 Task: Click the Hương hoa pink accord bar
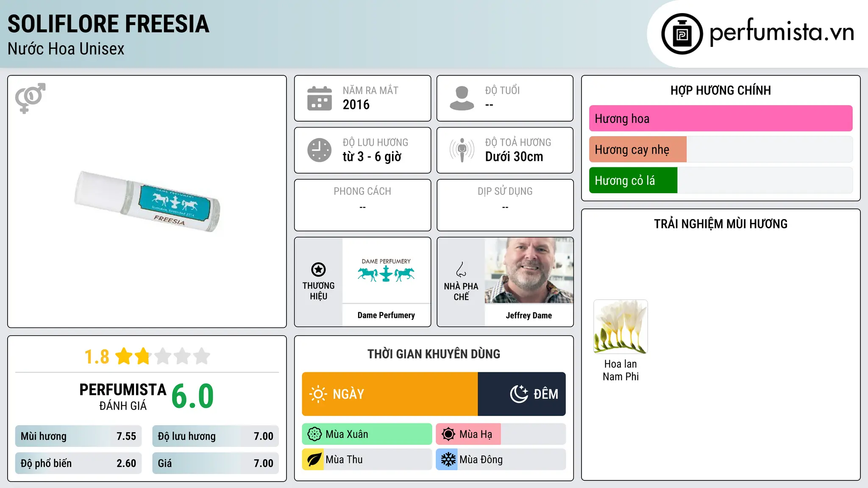click(x=721, y=119)
